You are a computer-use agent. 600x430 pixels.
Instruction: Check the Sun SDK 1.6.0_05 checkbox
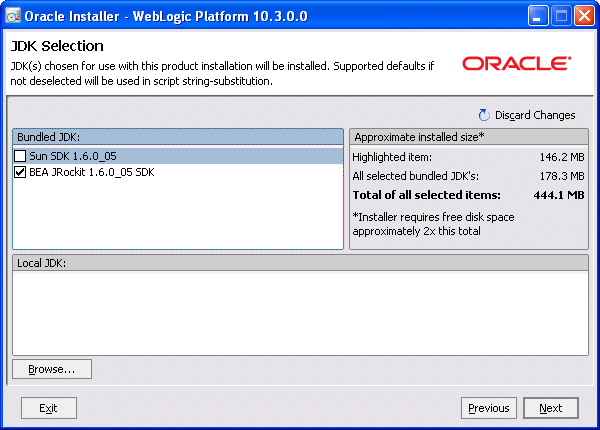[20, 156]
